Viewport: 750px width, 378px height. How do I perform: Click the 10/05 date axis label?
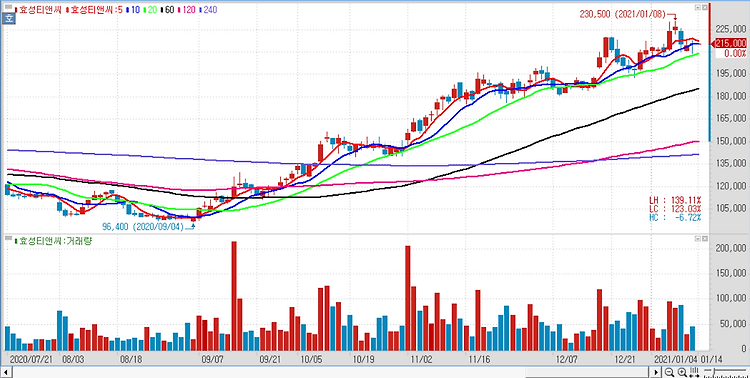[311, 358]
